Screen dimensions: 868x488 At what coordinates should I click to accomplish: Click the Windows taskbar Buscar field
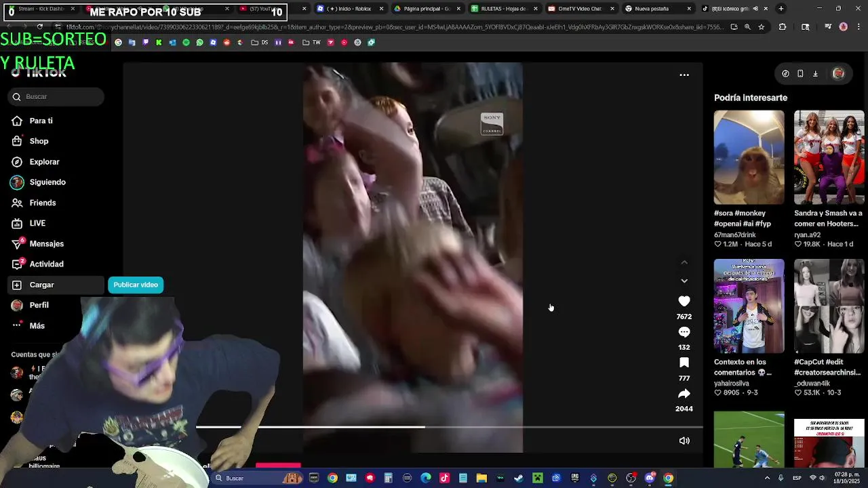pos(256,479)
